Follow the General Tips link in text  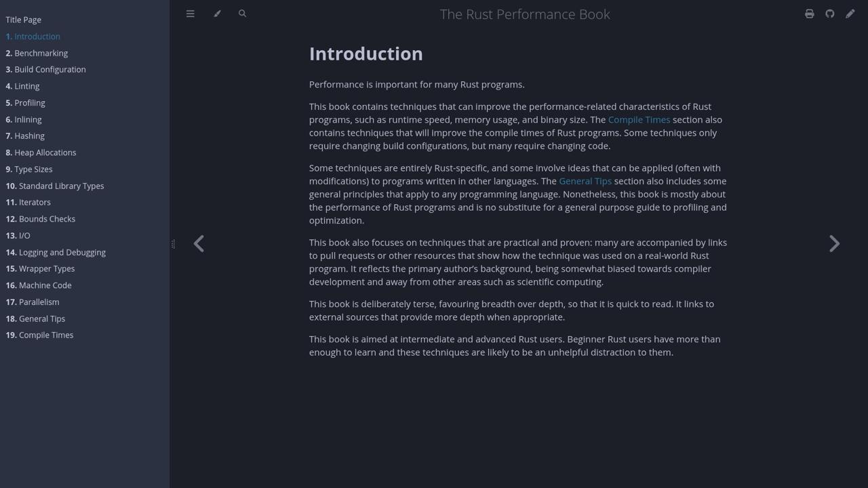point(585,182)
